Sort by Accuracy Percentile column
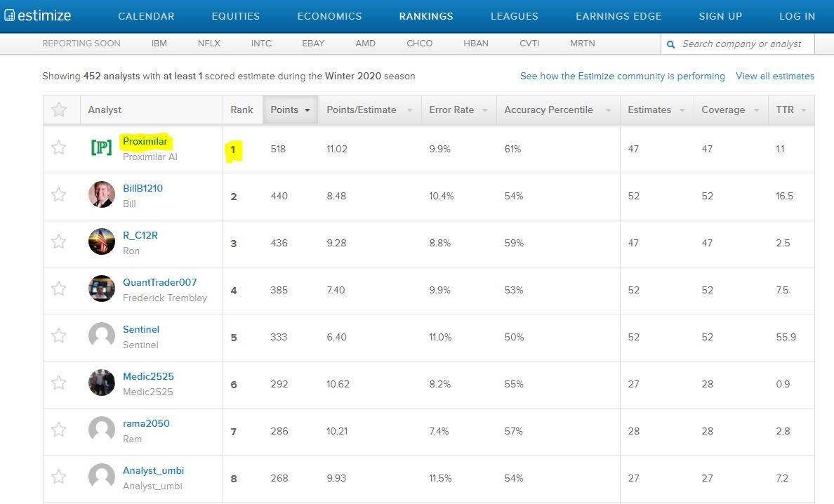Screen dimensions: 834x504 (x=558, y=110)
